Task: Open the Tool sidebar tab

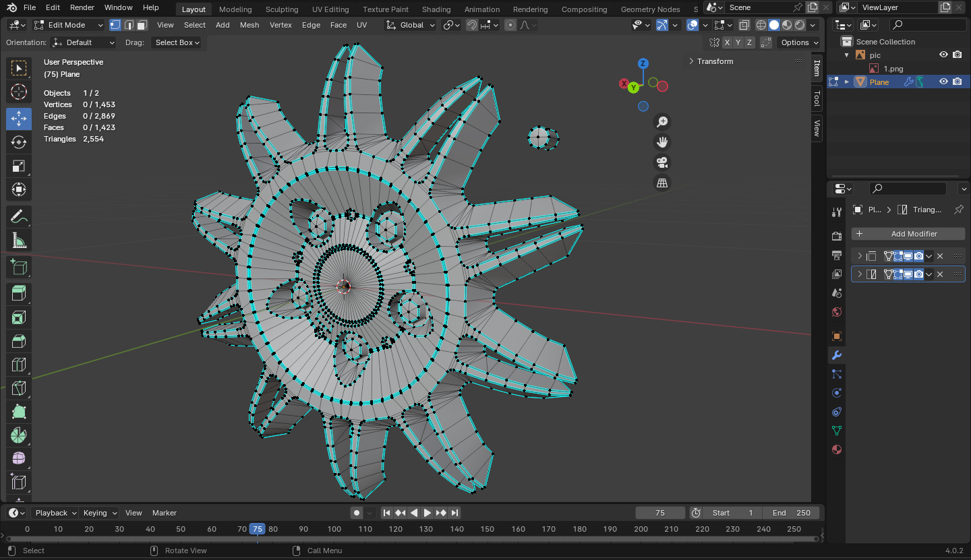Action: click(x=817, y=98)
